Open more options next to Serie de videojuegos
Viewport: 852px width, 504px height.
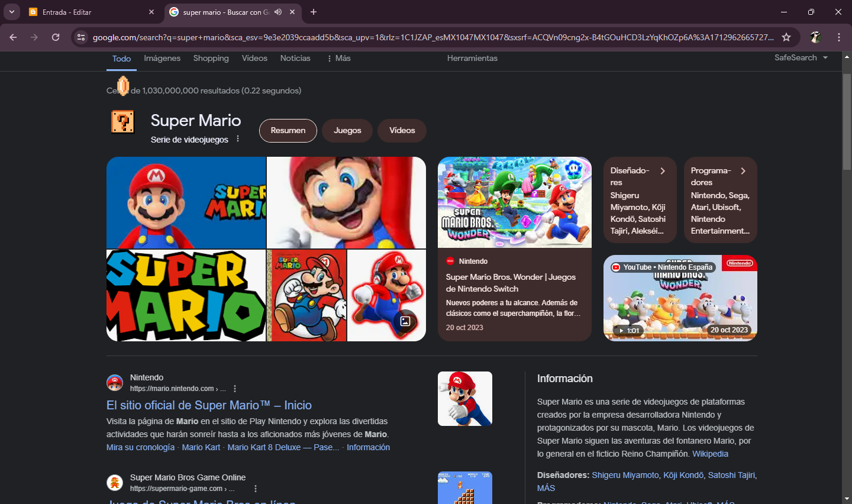(x=238, y=139)
